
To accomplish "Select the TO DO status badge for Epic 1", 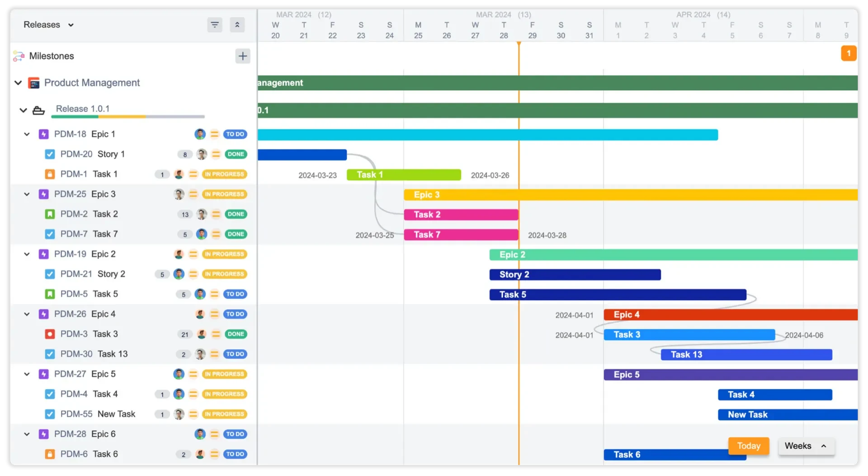I will click(x=235, y=134).
